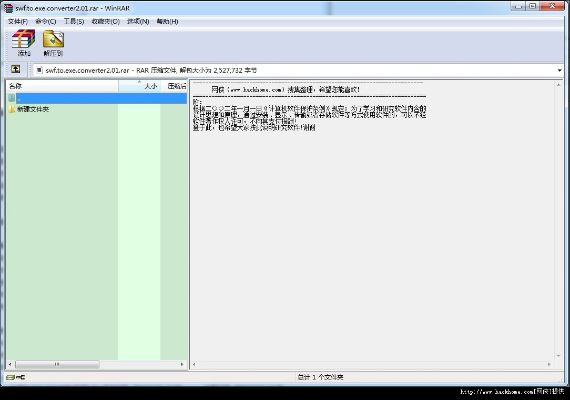
Task: Open the 收藏夹(O) menu
Action: coord(105,21)
